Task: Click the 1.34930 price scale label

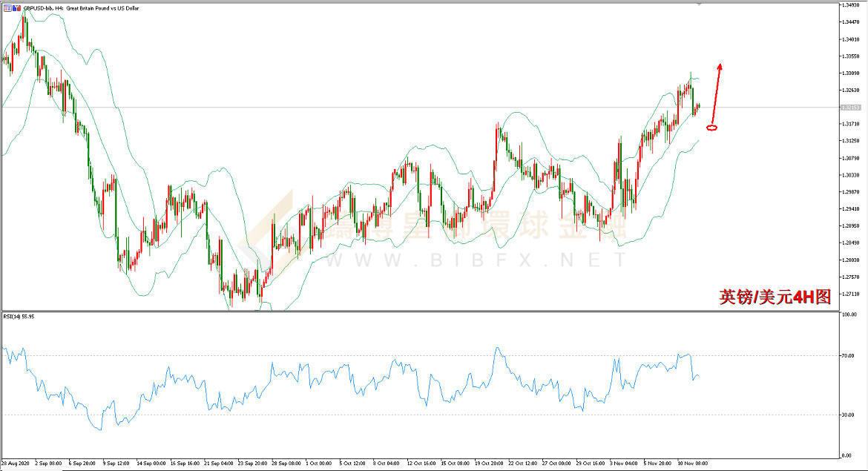Action: [x=850, y=5]
